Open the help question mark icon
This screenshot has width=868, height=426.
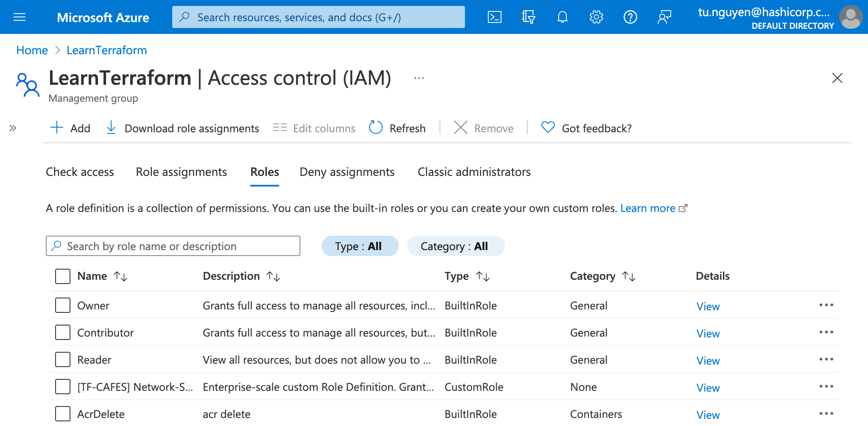[x=630, y=17]
